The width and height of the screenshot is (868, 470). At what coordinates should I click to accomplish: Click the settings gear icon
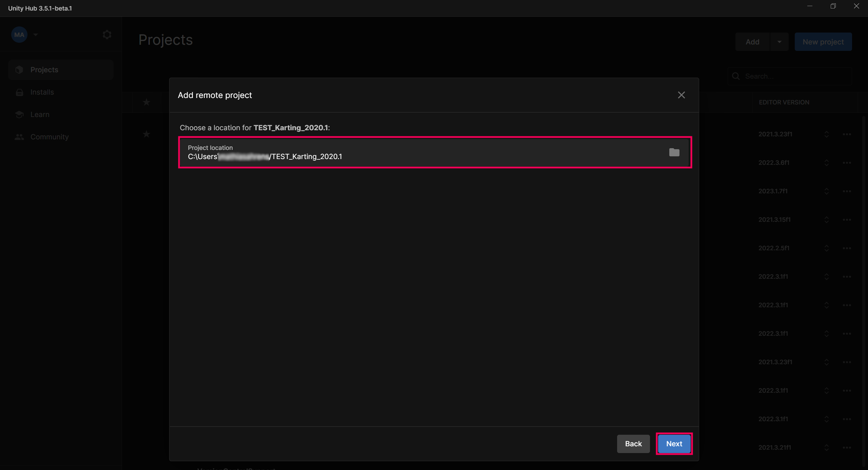tap(107, 34)
